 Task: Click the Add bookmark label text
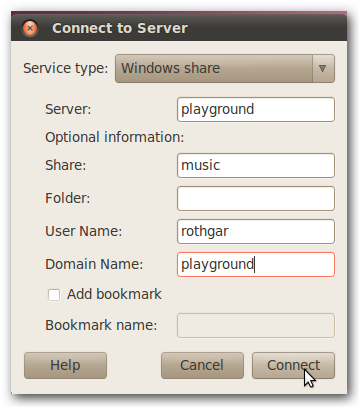114,294
